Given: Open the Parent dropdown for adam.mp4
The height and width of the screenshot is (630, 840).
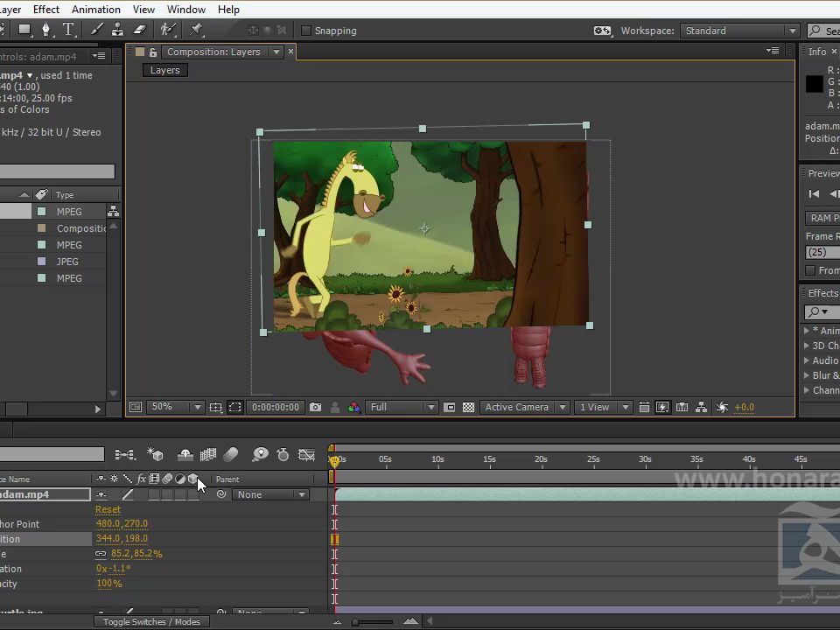Looking at the screenshot, I should 270,494.
